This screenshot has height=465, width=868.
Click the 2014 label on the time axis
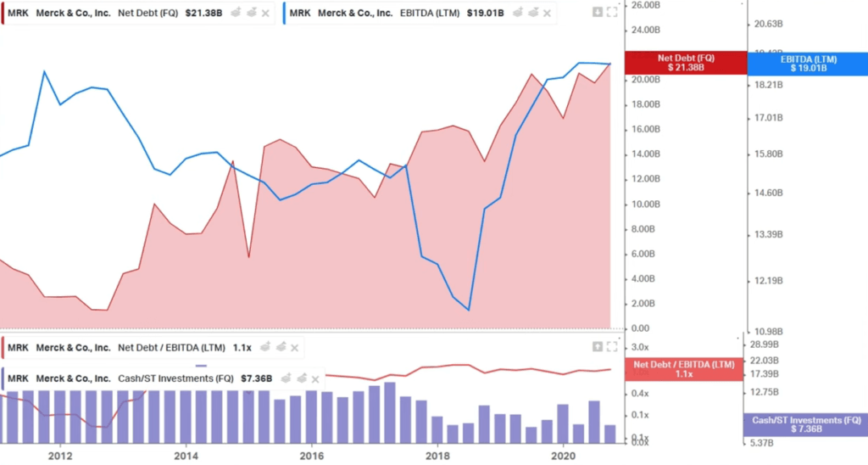(x=186, y=456)
